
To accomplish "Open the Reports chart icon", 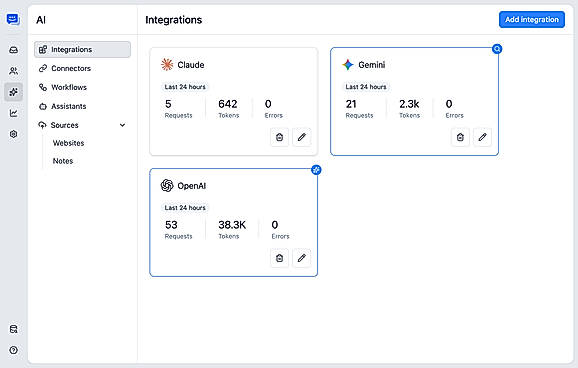I will pyautogui.click(x=14, y=113).
